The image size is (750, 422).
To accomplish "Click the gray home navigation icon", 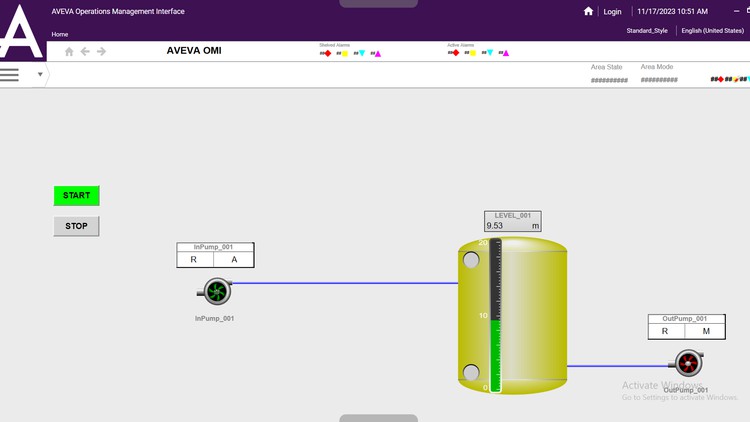I will pos(69,51).
